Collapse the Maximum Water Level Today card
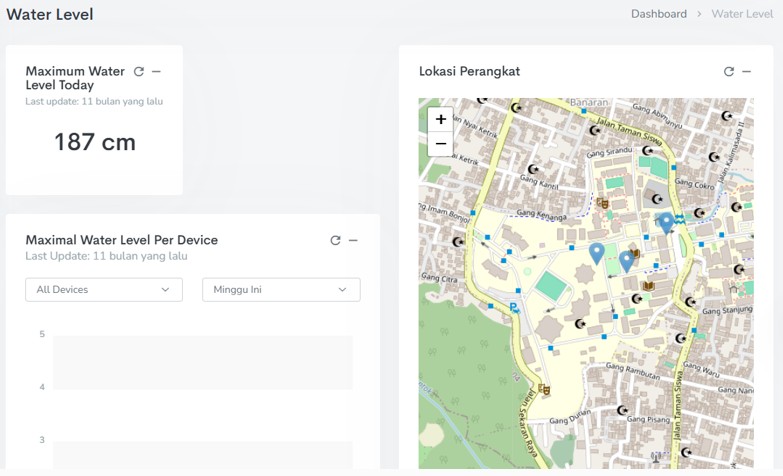This screenshot has width=783, height=476. pyautogui.click(x=156, y=72)
